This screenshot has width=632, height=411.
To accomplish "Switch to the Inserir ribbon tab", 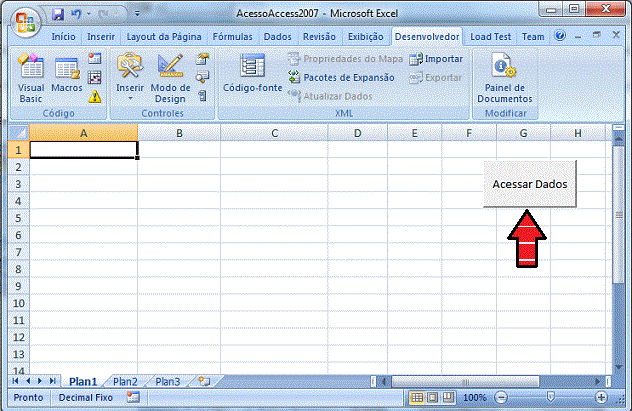I will point(101,37).
